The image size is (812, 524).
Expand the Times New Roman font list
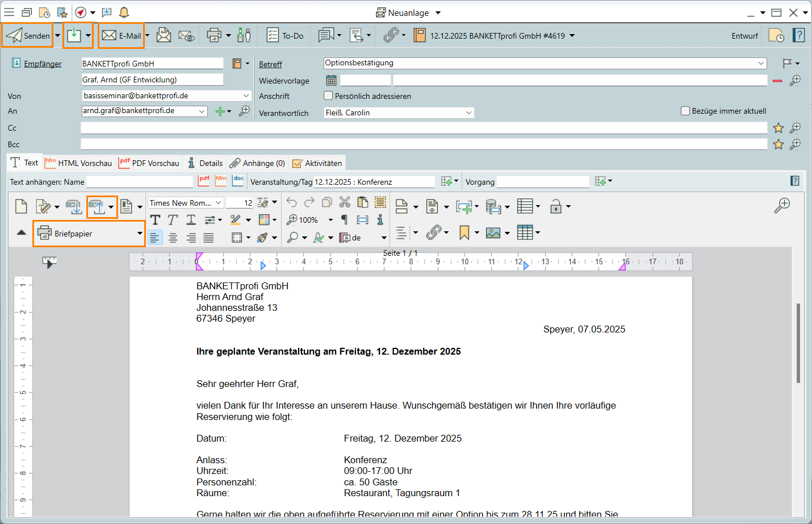[218, 203]
